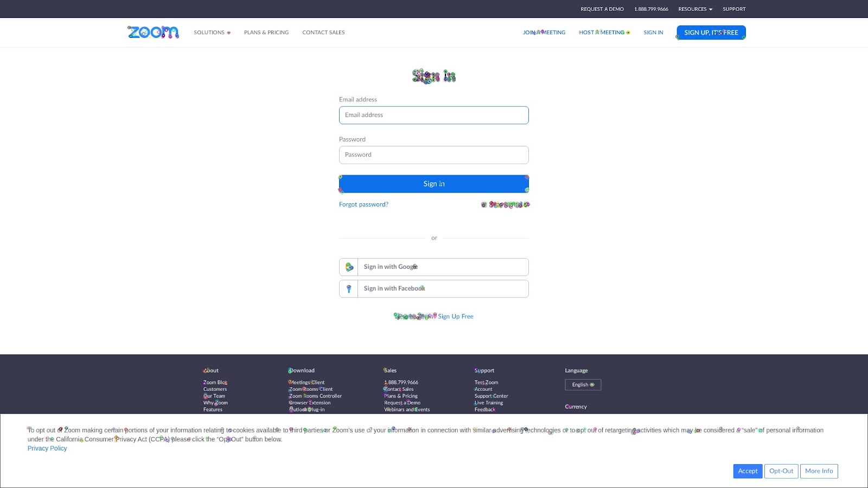The image size is (868, 488).
Task: Click Sign Up, It's Free button
Action: point(711,33)
